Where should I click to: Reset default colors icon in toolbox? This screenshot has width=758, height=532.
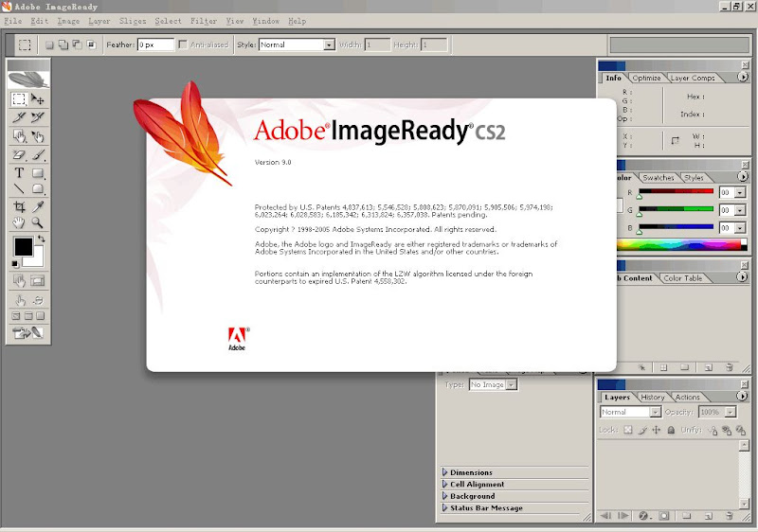click(x=15, y=263)
